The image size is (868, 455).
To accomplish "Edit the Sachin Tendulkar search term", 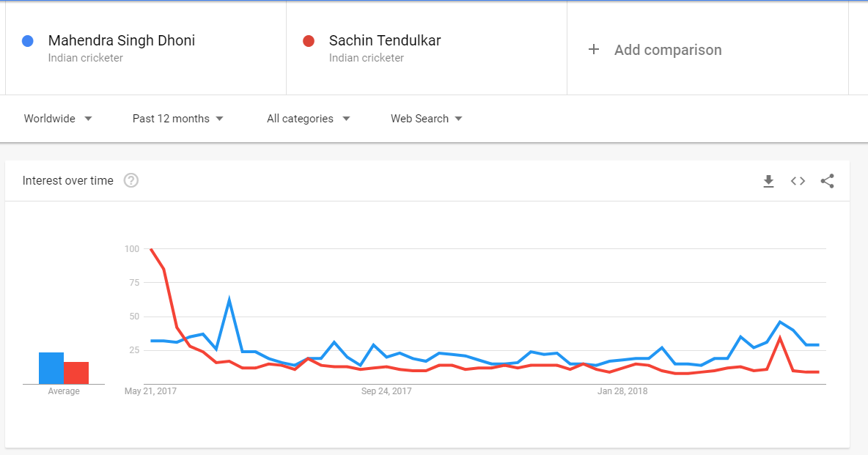I will tap(385, 40).
